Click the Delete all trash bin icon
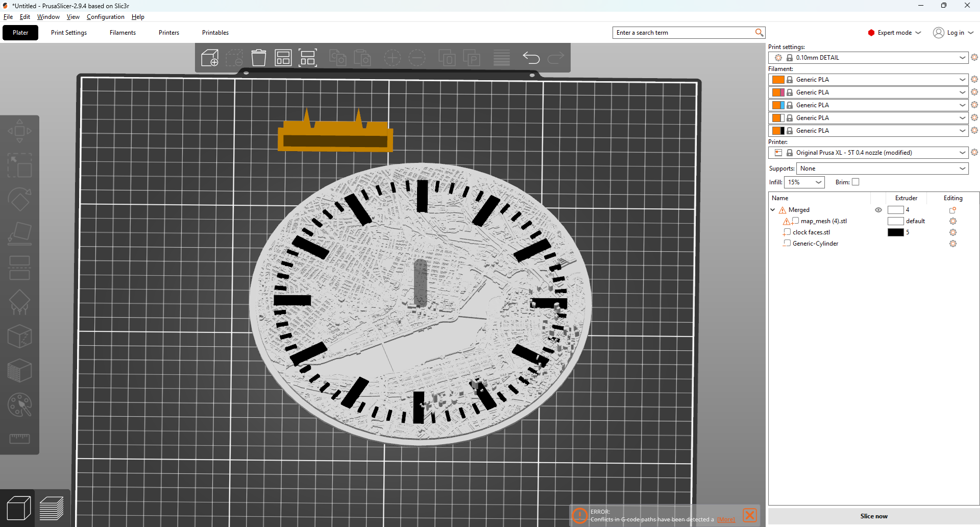 coord(259,58)
